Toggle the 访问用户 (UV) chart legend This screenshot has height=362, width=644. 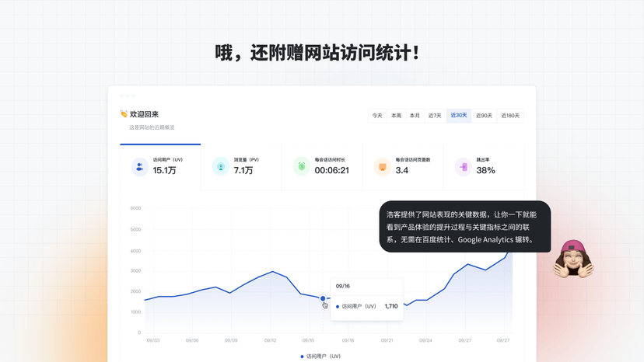(320, 356)
